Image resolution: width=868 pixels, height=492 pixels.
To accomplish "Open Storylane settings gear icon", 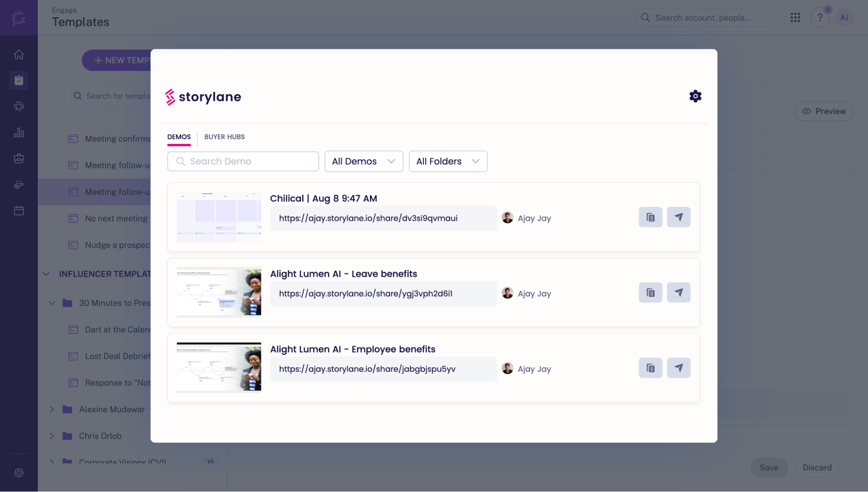I will point(695,96).
